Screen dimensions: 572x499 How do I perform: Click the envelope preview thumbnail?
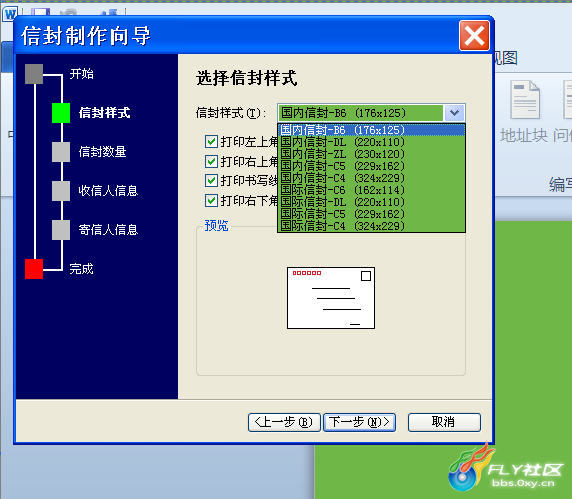tap(331, 298)
